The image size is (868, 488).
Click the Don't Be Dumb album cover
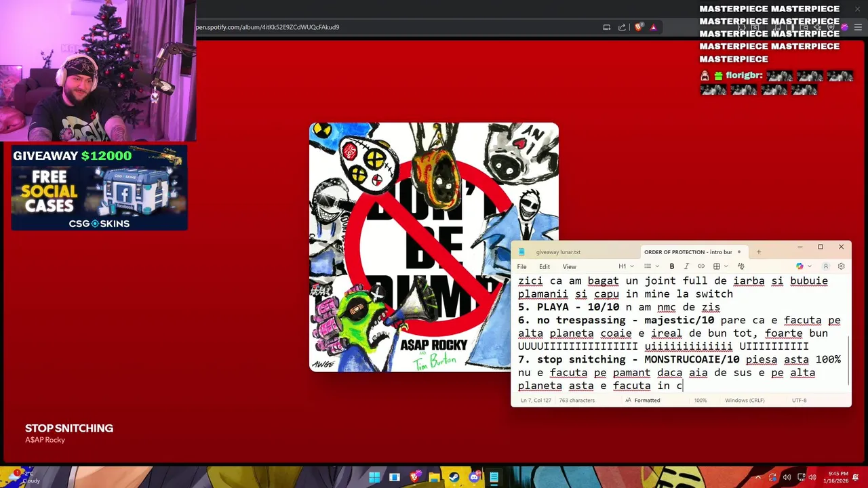click(x=434, y=247)
